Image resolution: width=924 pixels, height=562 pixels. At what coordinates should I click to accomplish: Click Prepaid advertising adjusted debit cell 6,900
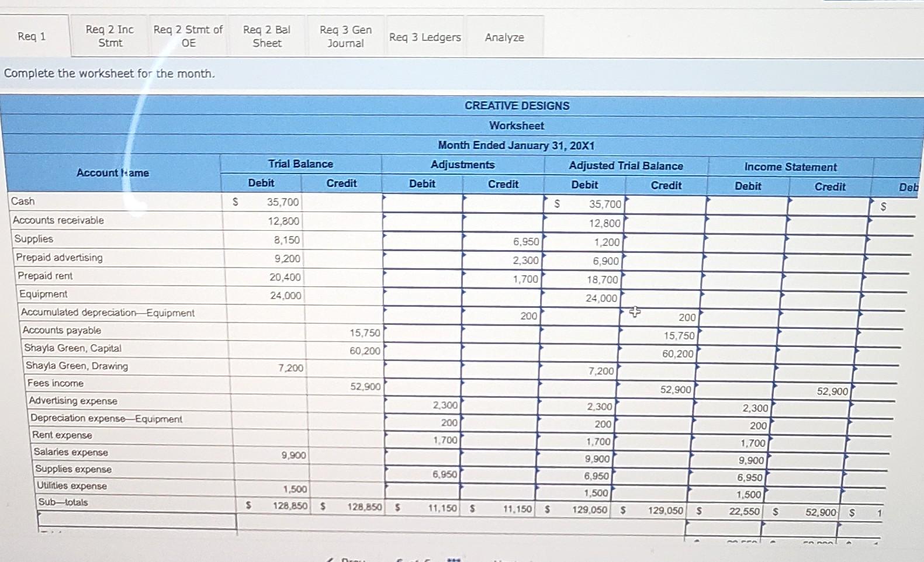tap(582, 261)
